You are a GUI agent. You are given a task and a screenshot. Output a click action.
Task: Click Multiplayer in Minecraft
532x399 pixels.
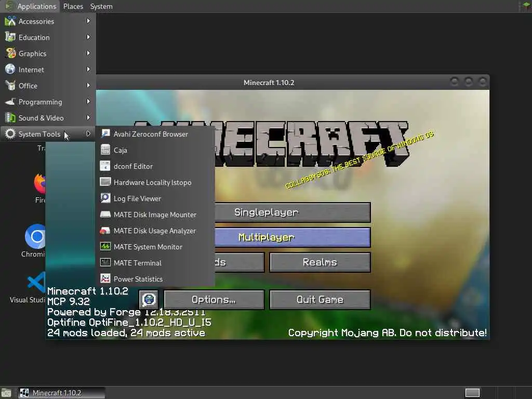[x=292, y=237]
